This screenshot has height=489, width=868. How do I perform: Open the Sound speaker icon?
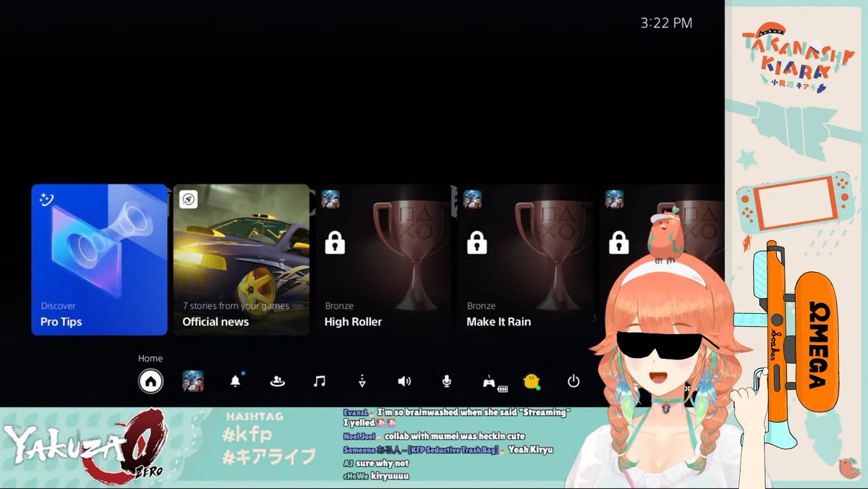click(404, 381)
